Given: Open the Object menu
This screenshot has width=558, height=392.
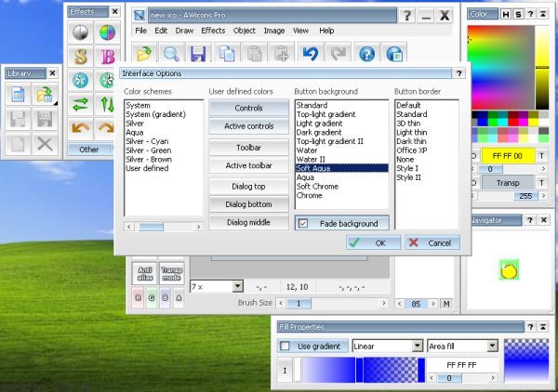Looking at the screenshot, I should click(x=244, y=31).
